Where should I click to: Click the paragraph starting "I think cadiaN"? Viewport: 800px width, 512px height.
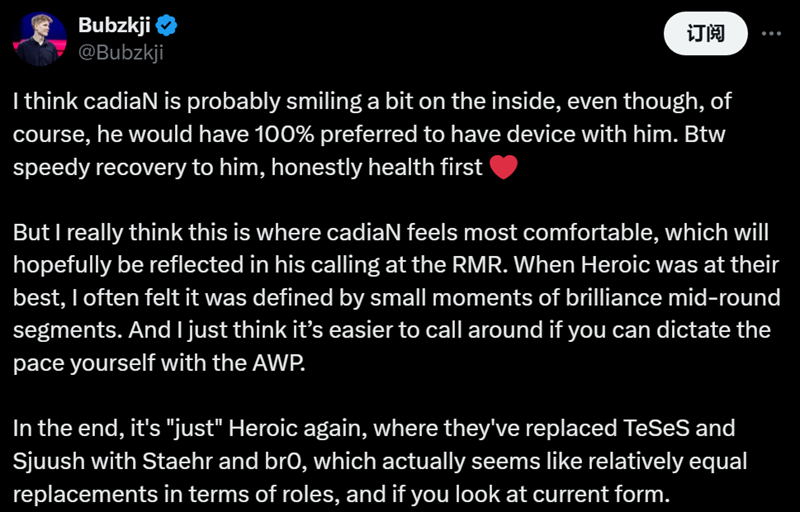coord(372,134)
